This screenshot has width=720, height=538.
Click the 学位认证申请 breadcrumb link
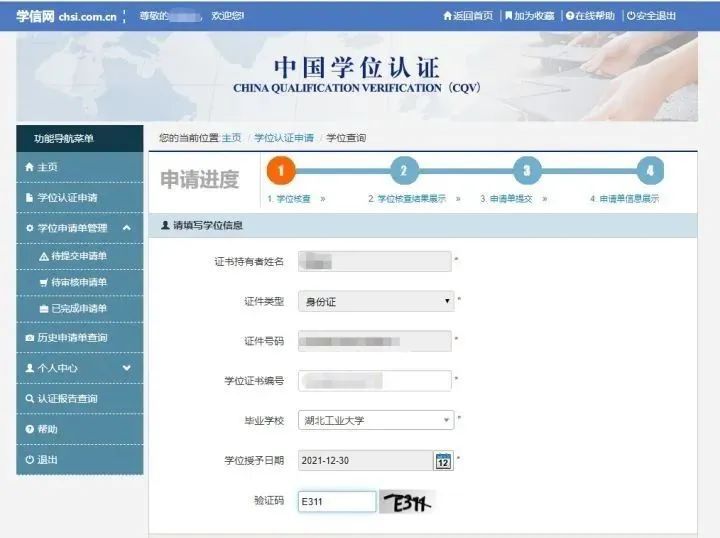(x=284, y=138)
